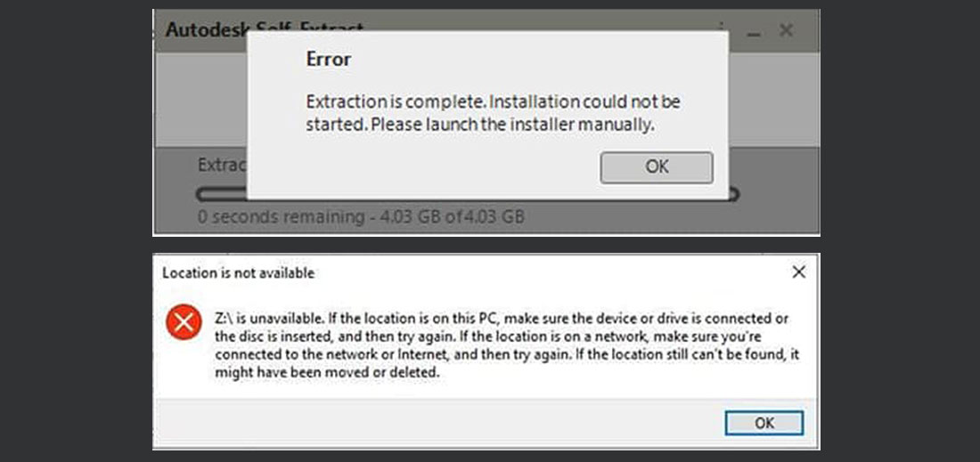The height and width of the screenshot is (462, 980).
Task: Click the '4.03 GB of 4.03 GB' size text
Action: pyautogui.click(x=452, y=217)
